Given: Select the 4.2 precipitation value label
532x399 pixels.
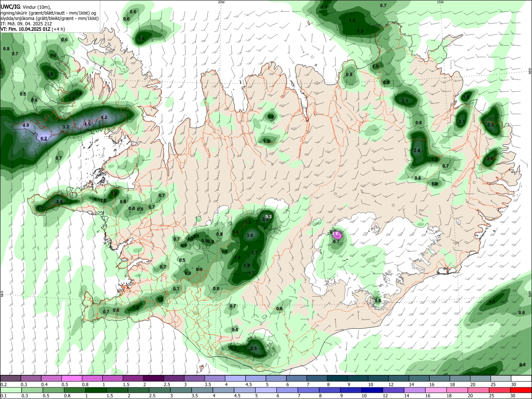Looking at the screenshot, I should (104, 118).
